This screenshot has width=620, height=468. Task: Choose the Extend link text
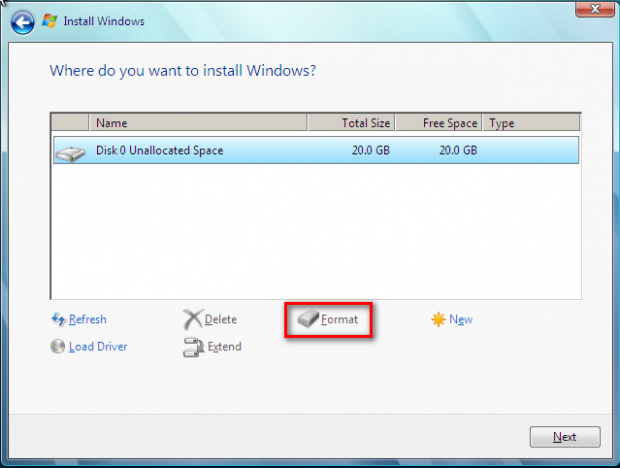(x=224, y=347)
